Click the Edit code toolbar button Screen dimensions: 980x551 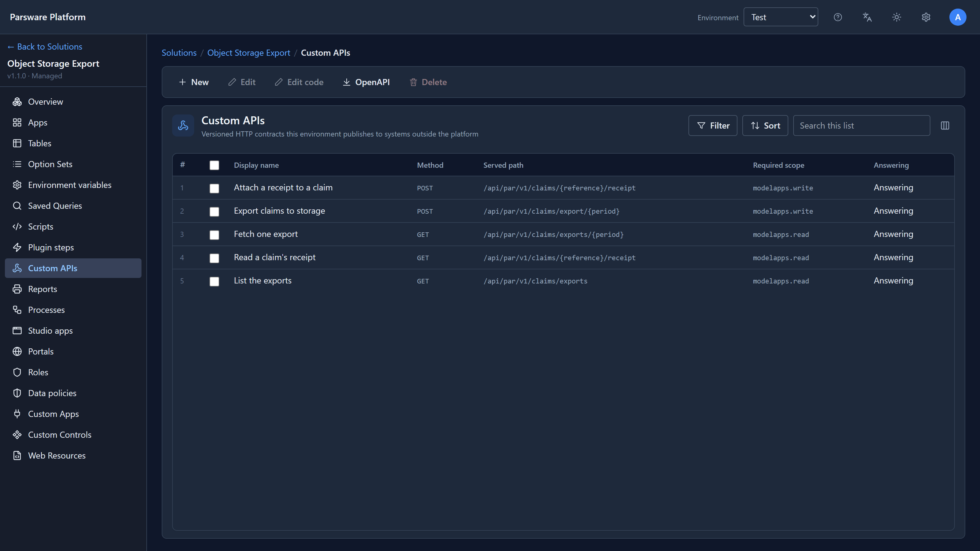299,82
